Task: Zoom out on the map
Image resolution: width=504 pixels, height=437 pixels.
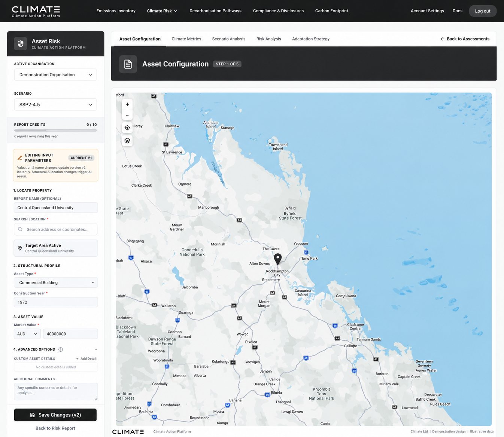Action: point(127,115)
